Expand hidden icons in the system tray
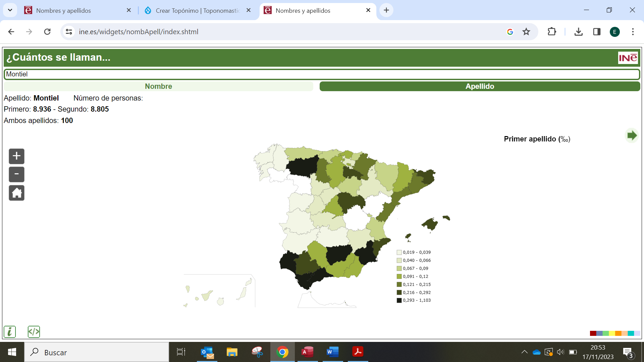This screenshot has height=362, width=644. coord(525,352)
